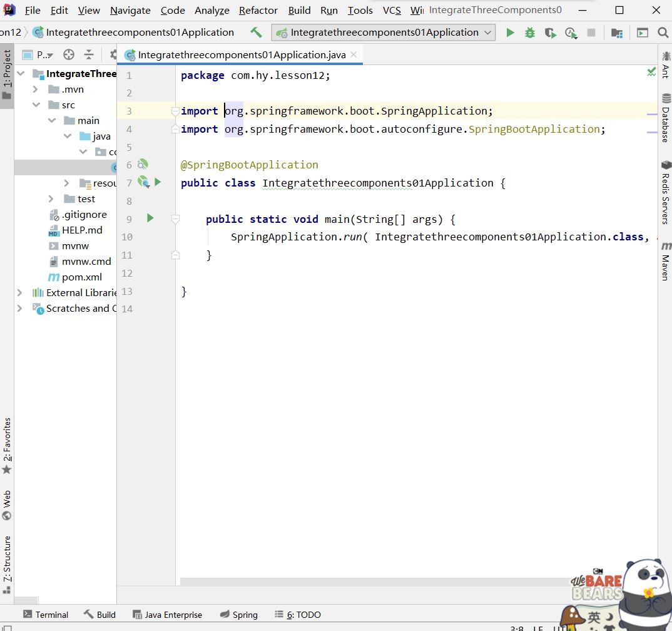This screenshot has width=672, height=631.
Task: Expand the test folder
Action: pyautogui.click(x=51, y=199)
